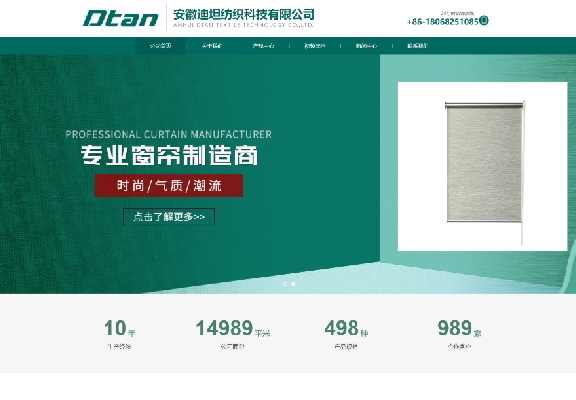Select the first carousel indicator dot
The height and width of the screenshot is (400, 576).
(285, 284)
